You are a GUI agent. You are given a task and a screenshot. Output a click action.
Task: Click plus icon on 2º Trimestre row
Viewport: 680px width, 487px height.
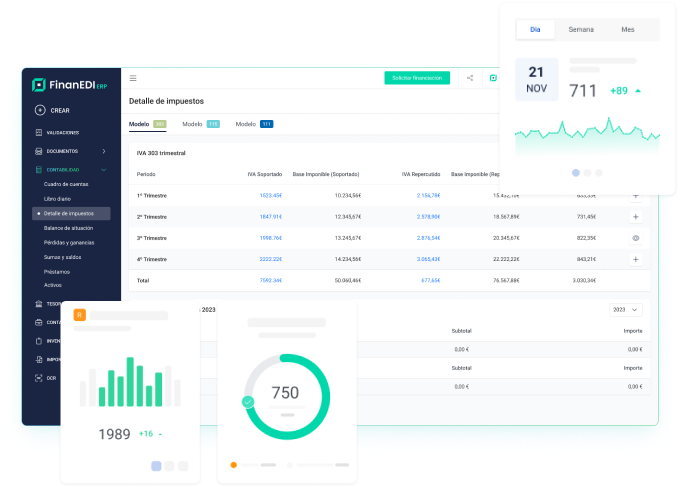(x=636, y=217)
